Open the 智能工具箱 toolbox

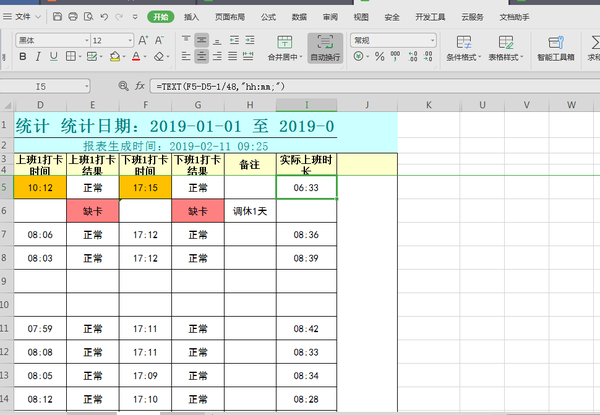coord(556,48)
